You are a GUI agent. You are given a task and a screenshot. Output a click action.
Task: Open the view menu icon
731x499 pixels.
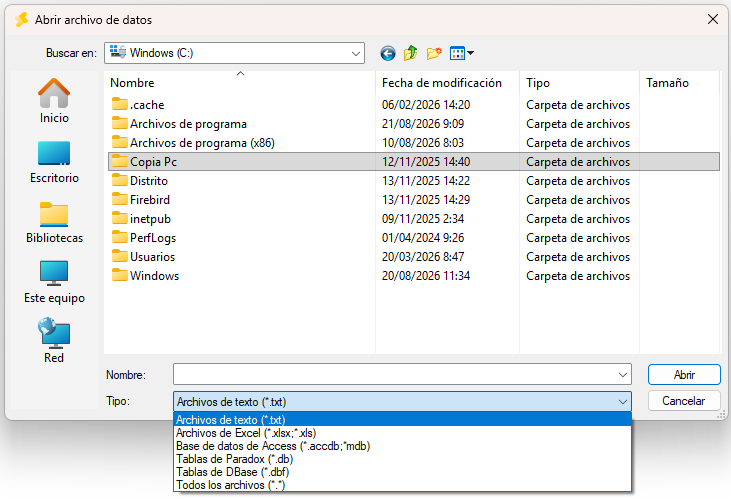(462, 53)
